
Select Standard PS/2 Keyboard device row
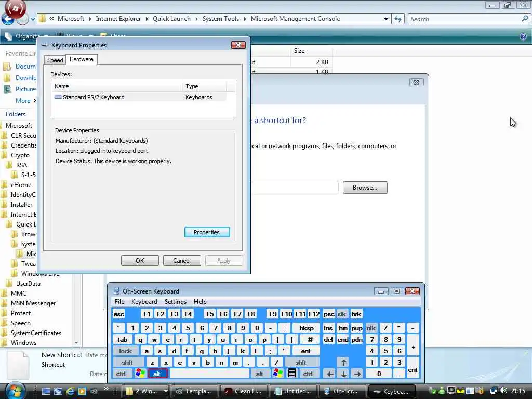(138, 97)
